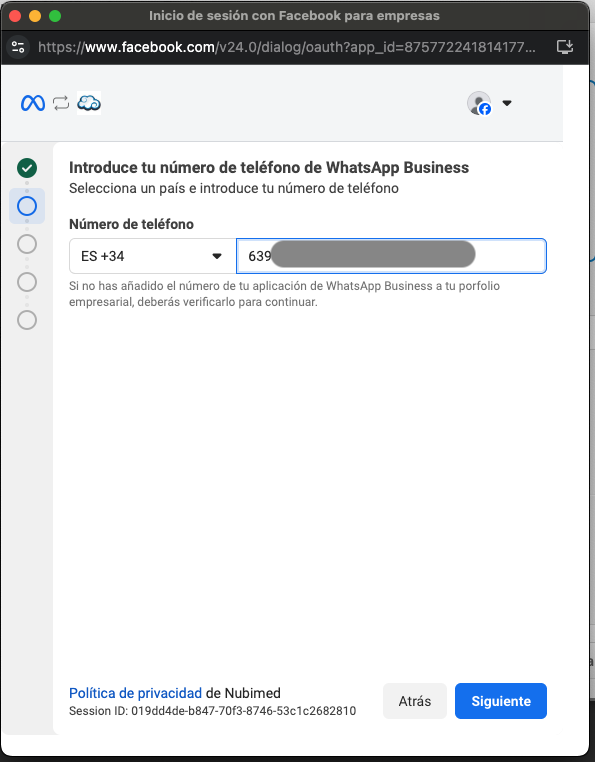Select the fifth step circle
The image size is (595, 762).
27,320
